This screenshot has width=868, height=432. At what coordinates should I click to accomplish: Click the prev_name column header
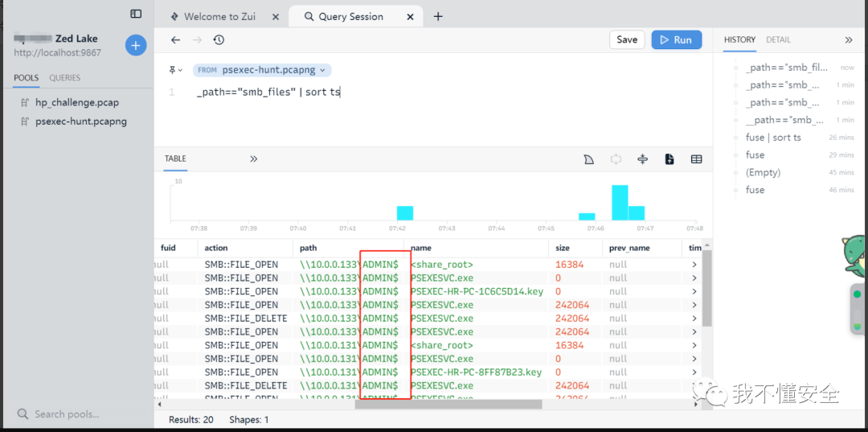pos(630,248)
